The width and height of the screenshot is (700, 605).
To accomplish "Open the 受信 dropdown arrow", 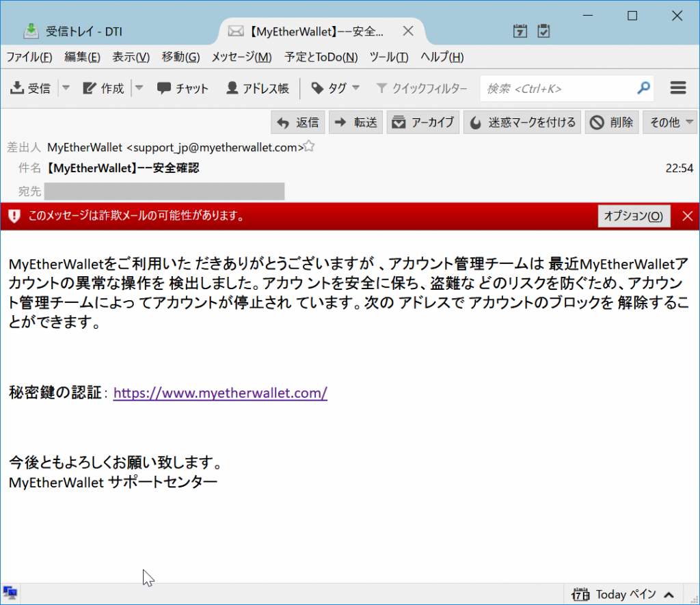I will [x=64, y=88].
